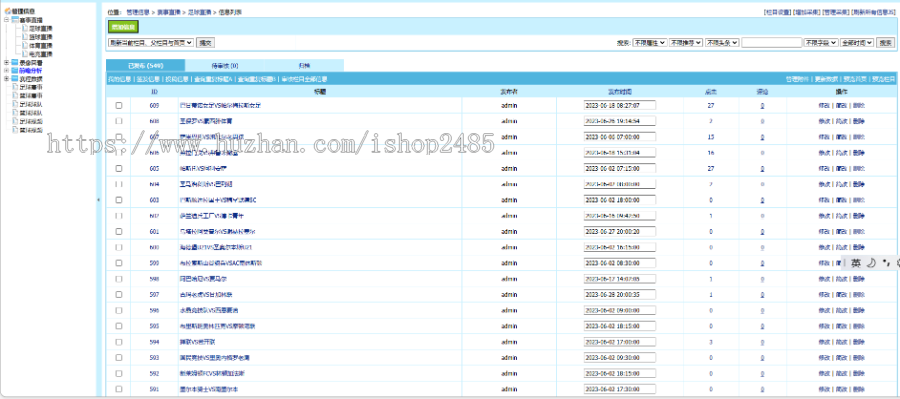Screen dimensions: 900x399
Task: Switch to the 归档 tab
Action: coord(304,65)
